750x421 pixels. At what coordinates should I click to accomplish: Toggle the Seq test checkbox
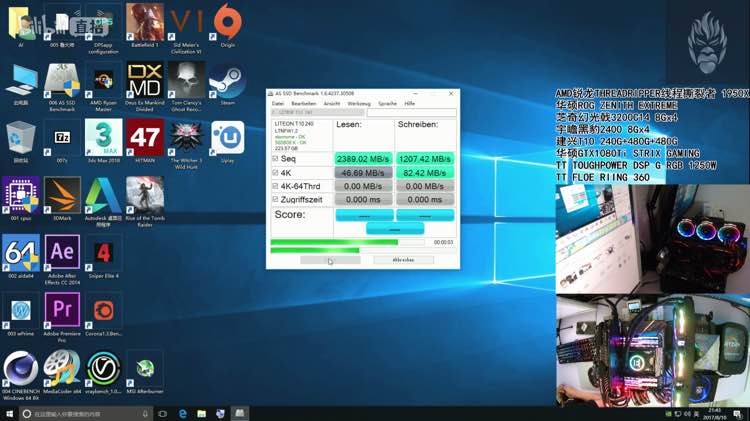click(275, 158)
